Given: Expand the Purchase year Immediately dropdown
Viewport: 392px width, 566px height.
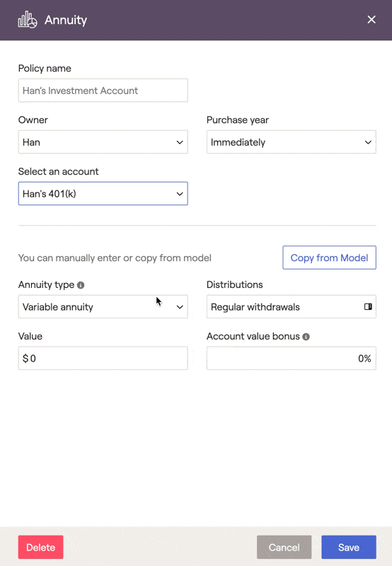Looking at the screenshot, I should click(292, 142).
